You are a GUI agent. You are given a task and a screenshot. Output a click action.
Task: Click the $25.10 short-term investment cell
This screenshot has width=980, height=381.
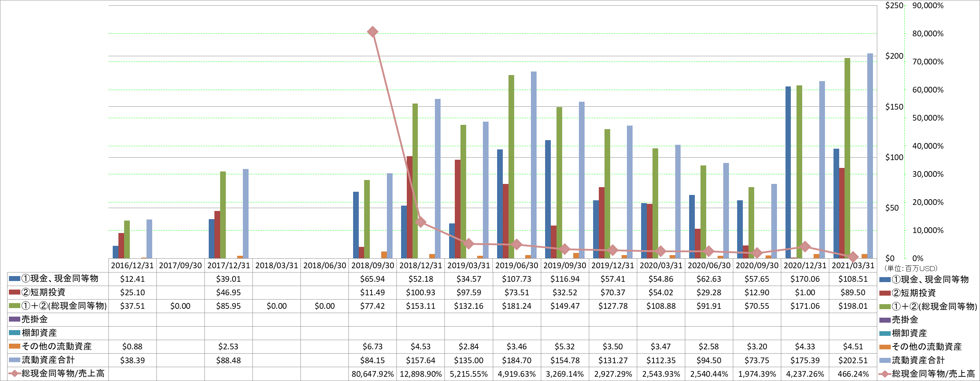tap(132, 292)
